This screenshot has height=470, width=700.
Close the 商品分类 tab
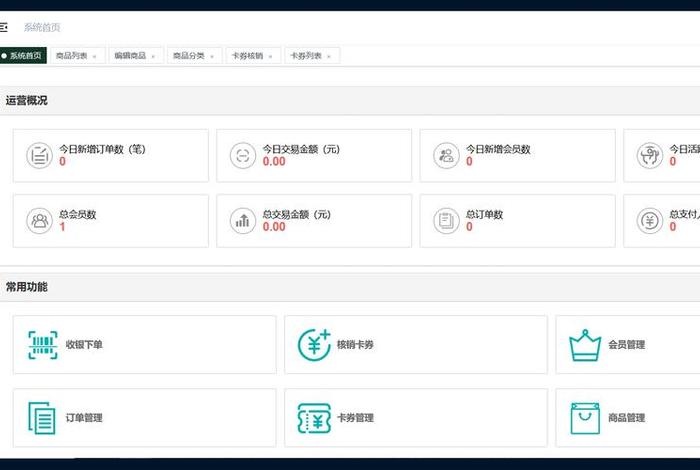coord(212,57)
